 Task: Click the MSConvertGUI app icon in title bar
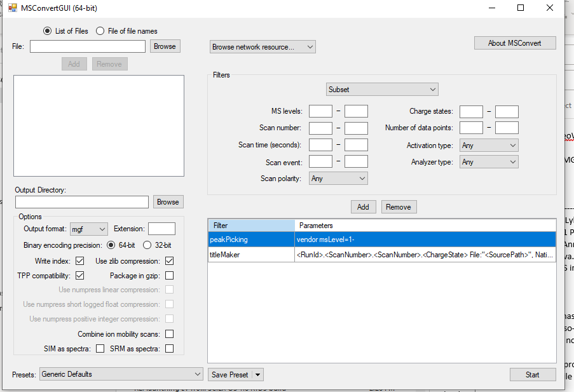(x=13, y=8)
